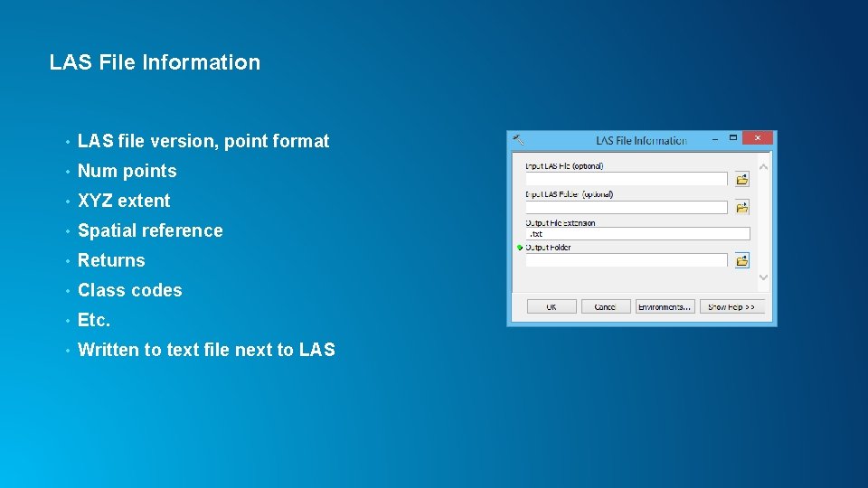Click the 'Output File extension' label
Image resolution: width=868 pixels, height=488 pixels.
click(561, 223)
